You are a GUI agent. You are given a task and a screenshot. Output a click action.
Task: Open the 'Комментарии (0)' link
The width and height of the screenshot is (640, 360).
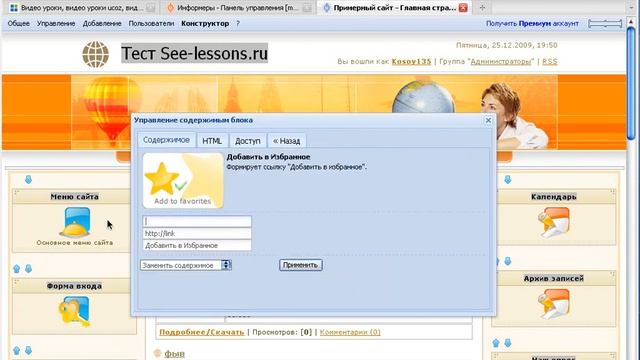(x=350, y=332)
